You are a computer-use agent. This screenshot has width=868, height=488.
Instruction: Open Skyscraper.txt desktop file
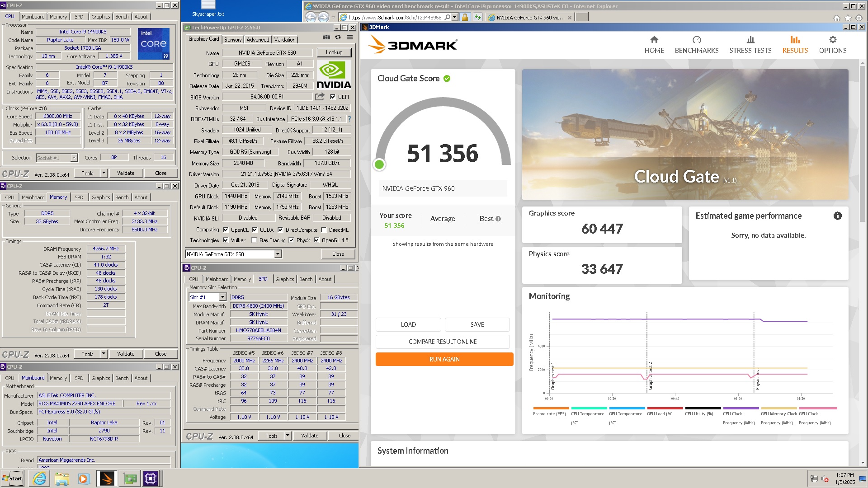click(208, 9)
